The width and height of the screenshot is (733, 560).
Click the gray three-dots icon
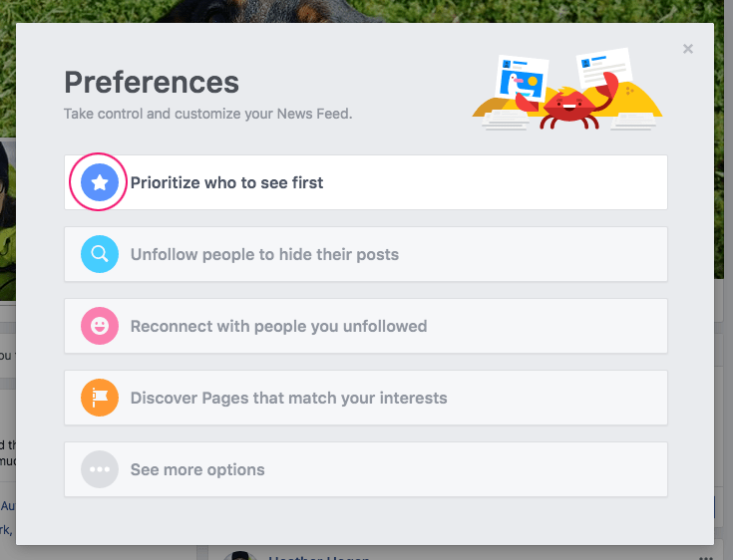coord(99,469)
